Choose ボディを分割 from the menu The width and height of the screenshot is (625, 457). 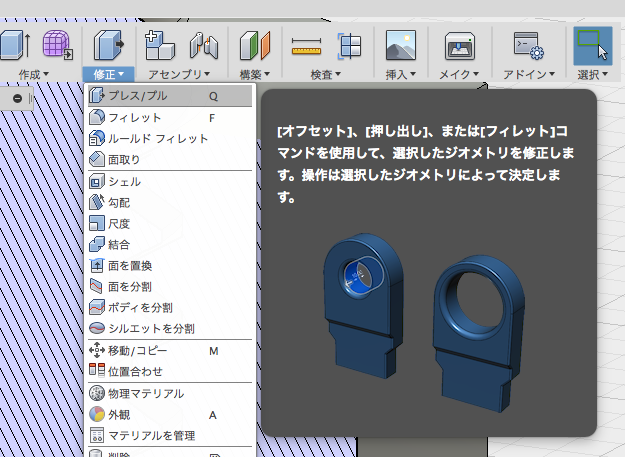coord(170,308)
